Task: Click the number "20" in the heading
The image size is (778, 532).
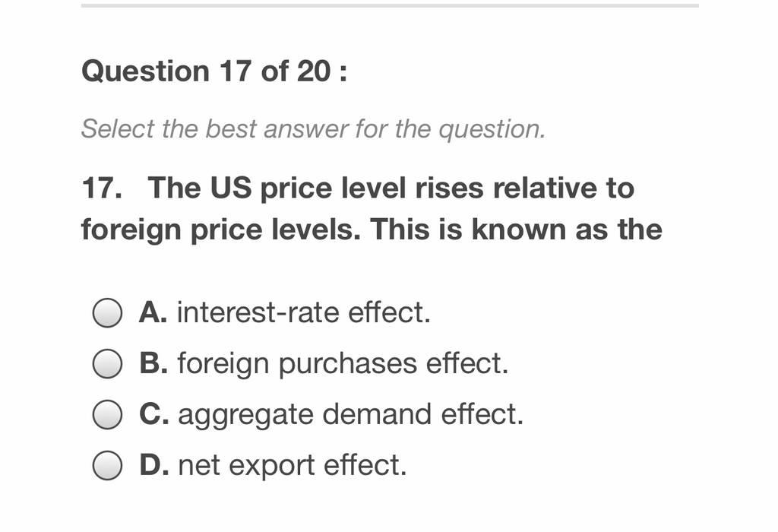Action: point(313,71)
